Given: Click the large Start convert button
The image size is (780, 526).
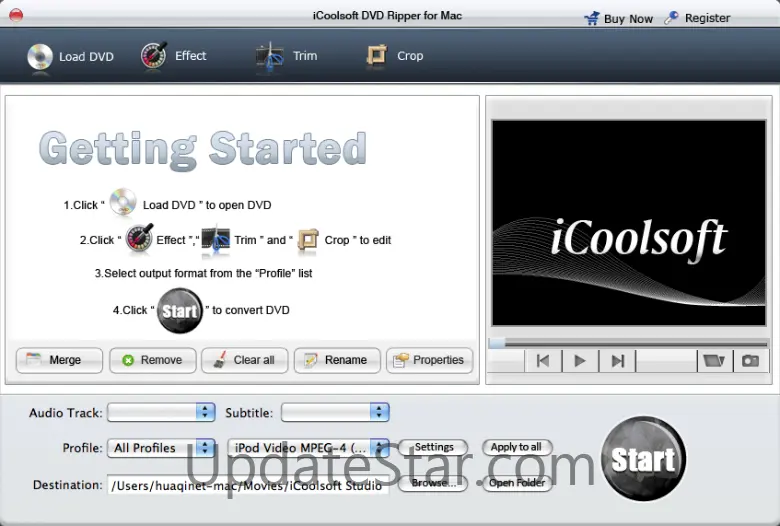Looking at the screenshot, I should (x=644, y=459).
